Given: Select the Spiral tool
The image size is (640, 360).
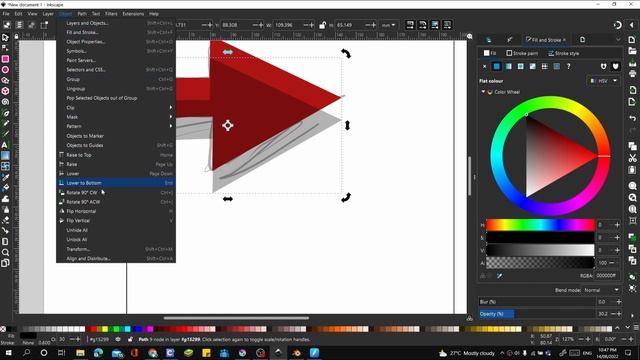Looking at the screenshot, I should point(5,102).
